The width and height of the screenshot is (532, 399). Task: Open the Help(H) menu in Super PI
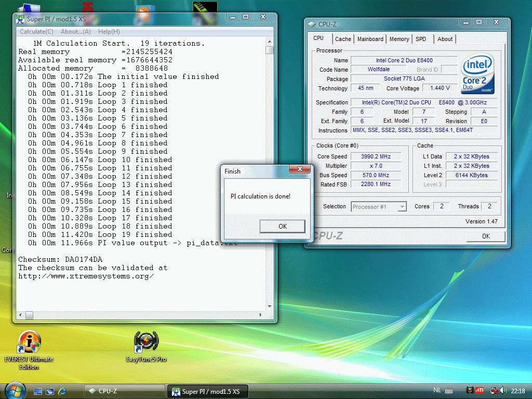click(109, 32)
